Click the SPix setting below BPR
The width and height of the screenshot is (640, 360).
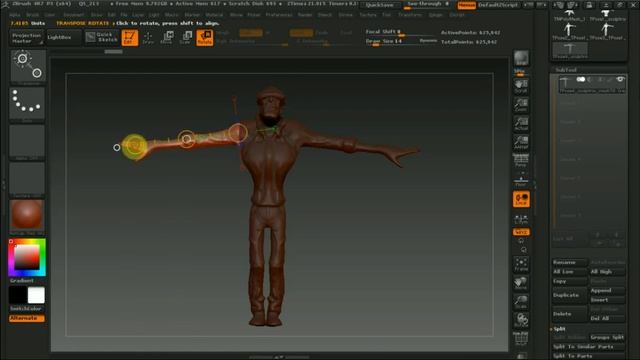(x=520, y=72)
